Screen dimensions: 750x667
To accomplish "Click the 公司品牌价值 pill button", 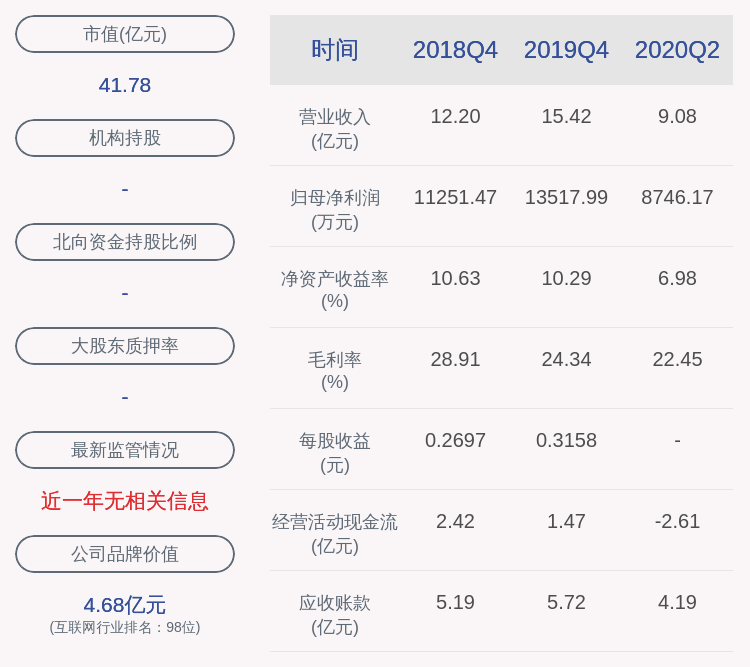I will tap(125, 554).
